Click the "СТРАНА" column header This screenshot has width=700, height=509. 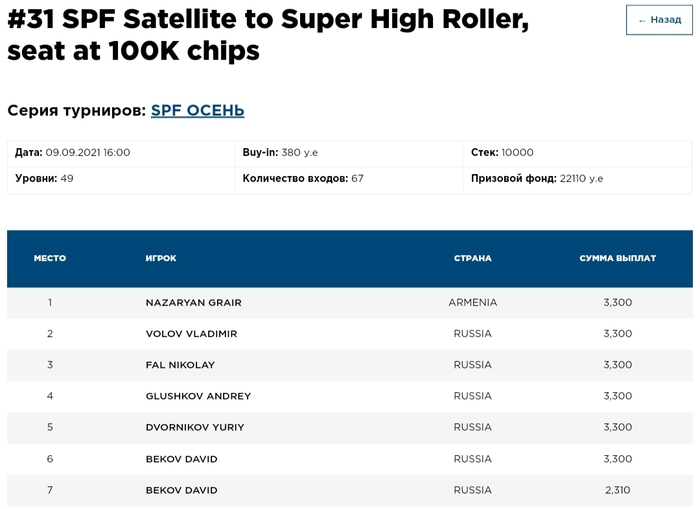pos(472,258)
